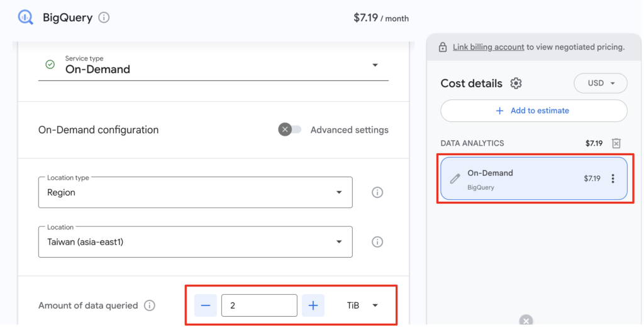Select the On-Demand BigQuery estimate card
Image resolution: width=644 pixels, height=328 pixels.
pyautogui.click(x=534, y=178)
